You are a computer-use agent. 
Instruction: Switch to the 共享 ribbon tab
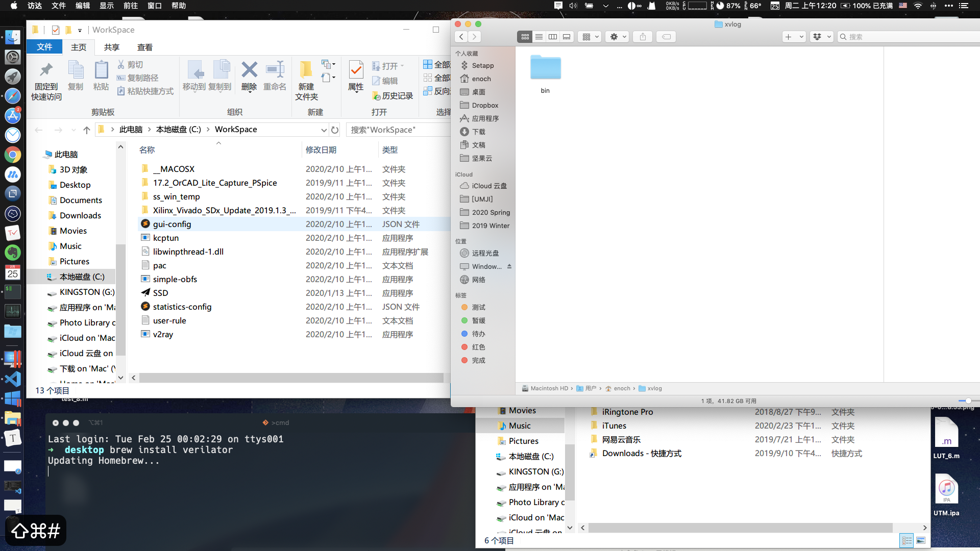coord(111,46)
